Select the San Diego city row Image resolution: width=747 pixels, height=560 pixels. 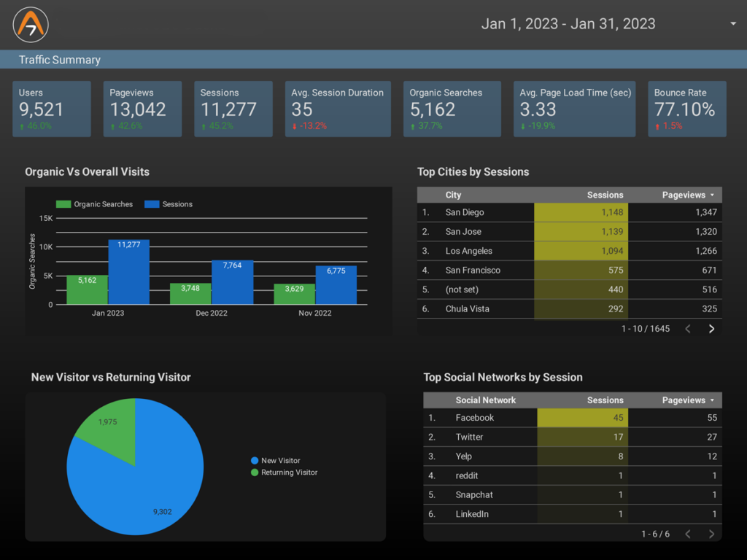465,212
